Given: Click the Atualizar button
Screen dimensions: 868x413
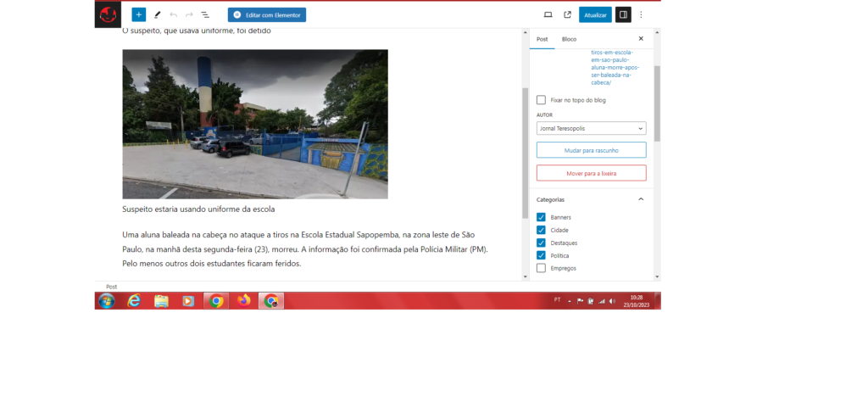Looking at the screenshot, I should [x=595, y=14].
